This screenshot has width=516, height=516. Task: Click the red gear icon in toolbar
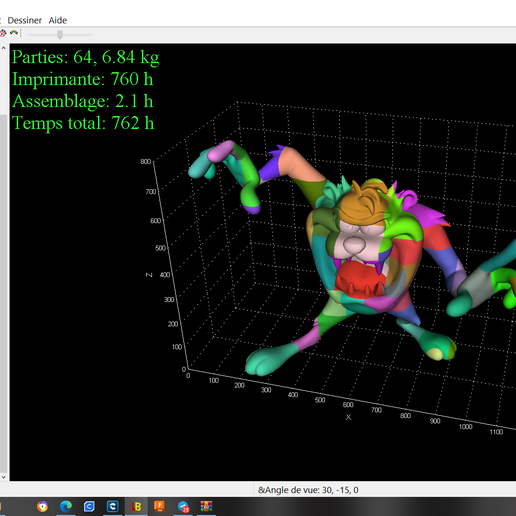coord(3,33)
